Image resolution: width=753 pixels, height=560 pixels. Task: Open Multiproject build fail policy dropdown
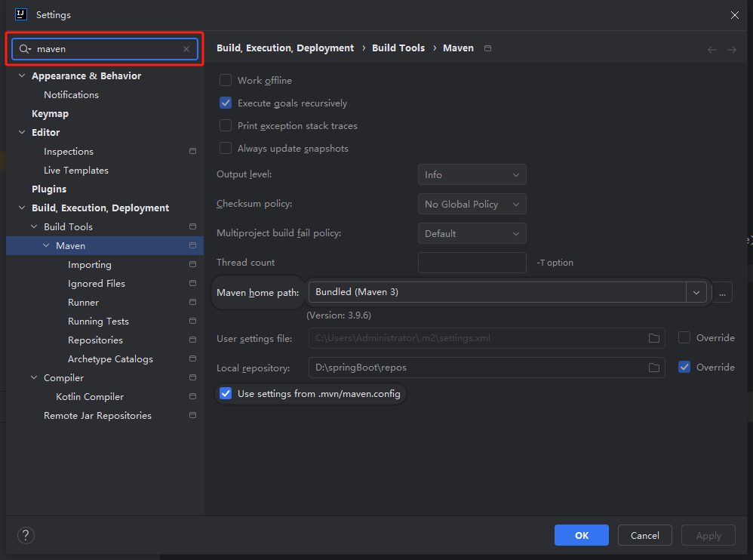pos(472,233)
